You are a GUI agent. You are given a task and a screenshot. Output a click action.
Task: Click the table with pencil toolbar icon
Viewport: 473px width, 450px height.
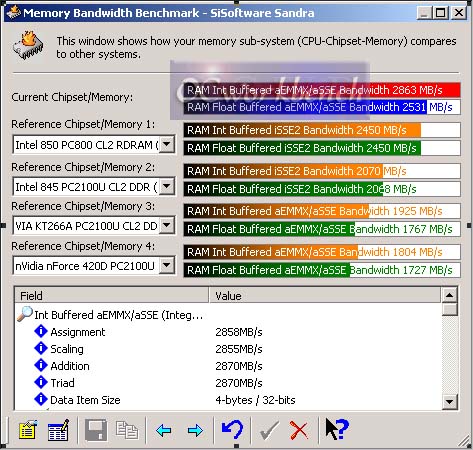click(58, 430)
